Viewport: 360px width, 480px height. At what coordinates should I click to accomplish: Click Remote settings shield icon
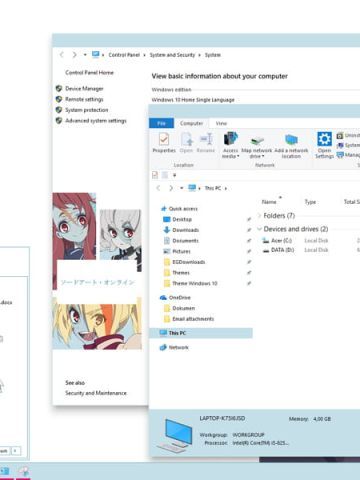(59, 99)
